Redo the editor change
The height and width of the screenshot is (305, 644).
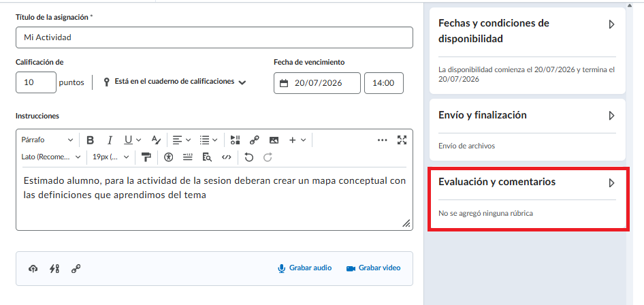(x=268, y=157)
